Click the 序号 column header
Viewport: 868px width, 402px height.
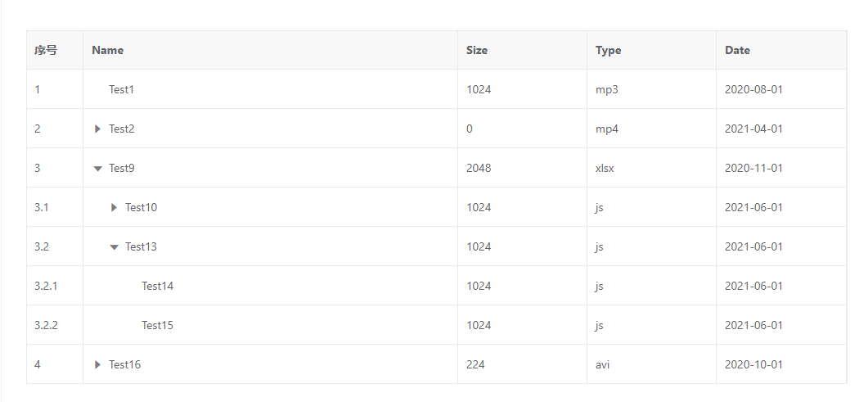[46, 50]
